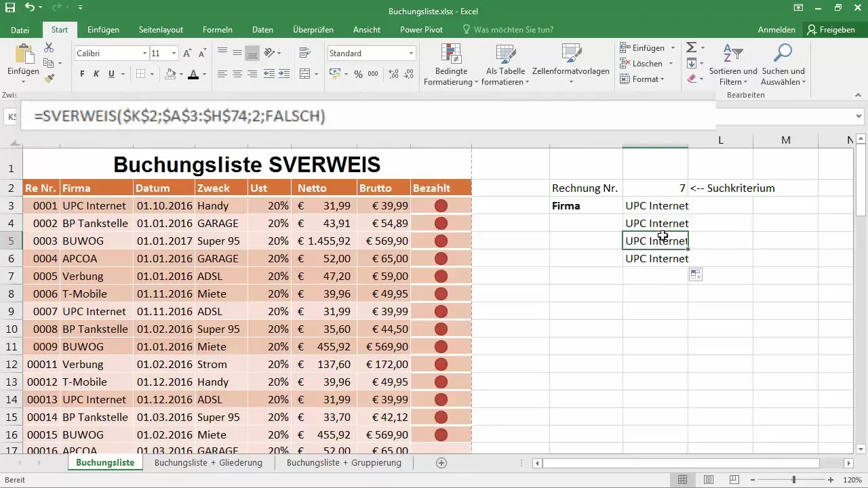Click the accounting currency format icon
This screenshot has width=868, height=488.
[335, 74]
